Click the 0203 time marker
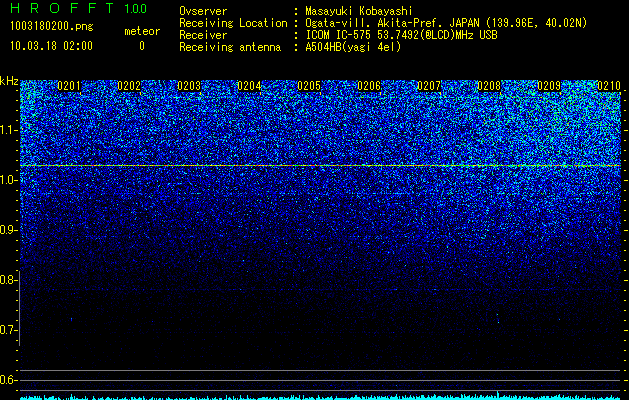The image size is (629, 400). pyautogui.click(x=189, y=86)
